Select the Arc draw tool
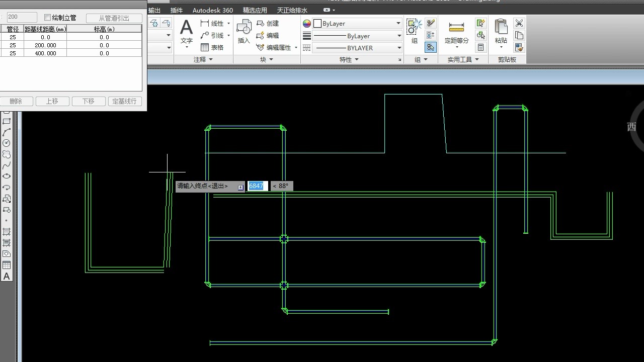This screenshot has height=362, width=644. (x=7, y=132)
